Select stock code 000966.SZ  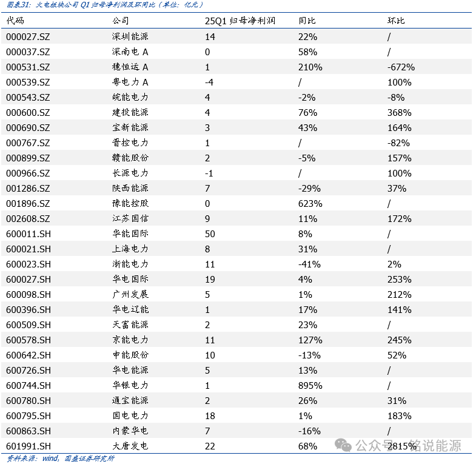pos(28,173)
